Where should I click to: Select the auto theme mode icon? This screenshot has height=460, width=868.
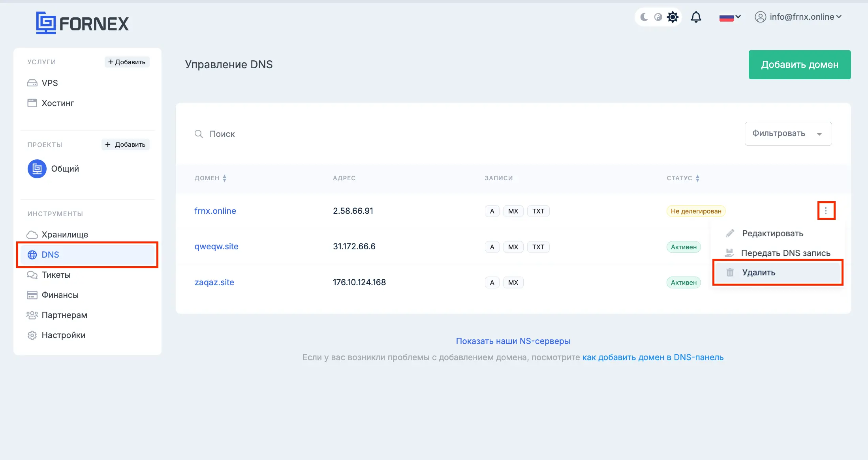pos(658,17)
